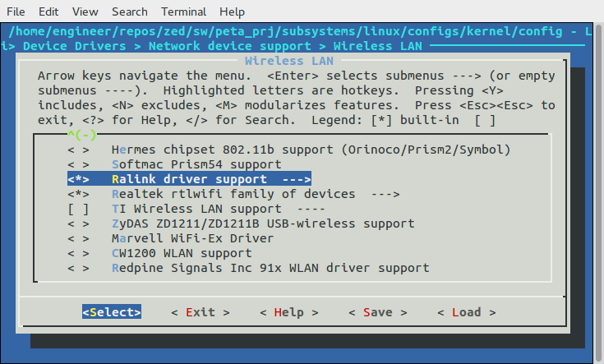
Task: Expand Realtek rtlwifi family submenu arrow
Action: point(385,194)
